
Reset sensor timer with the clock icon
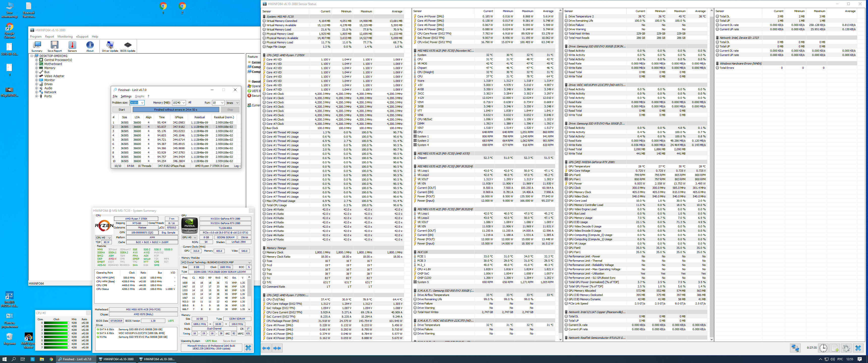(823, 348)
